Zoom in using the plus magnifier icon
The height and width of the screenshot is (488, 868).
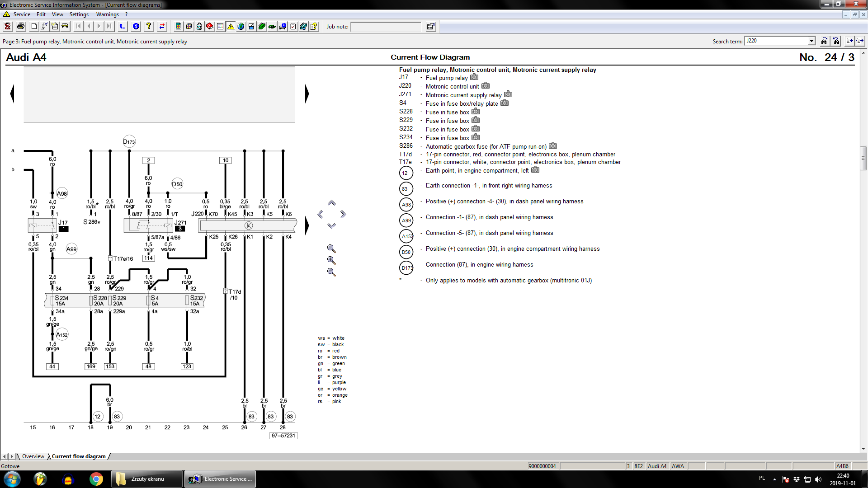pos(331,260)
